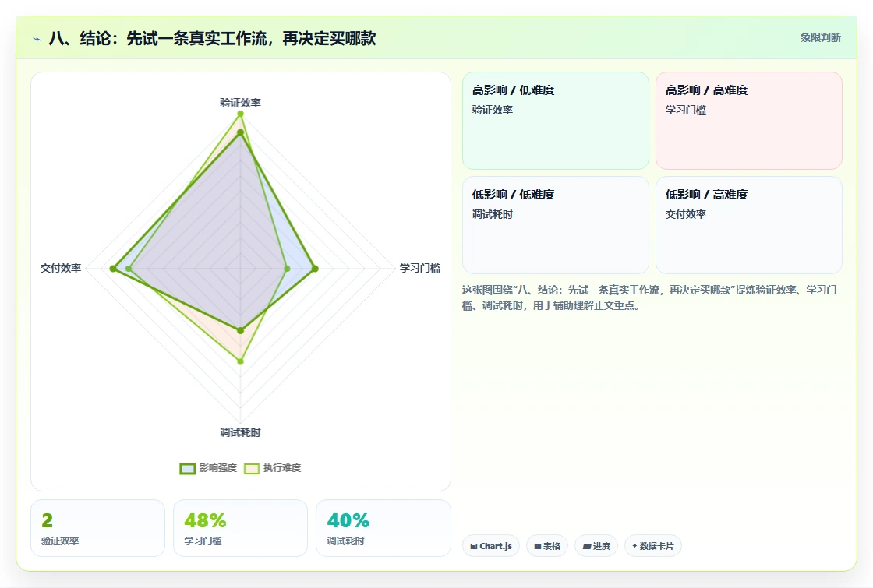Click the 48% value

(x=205, y=521)
